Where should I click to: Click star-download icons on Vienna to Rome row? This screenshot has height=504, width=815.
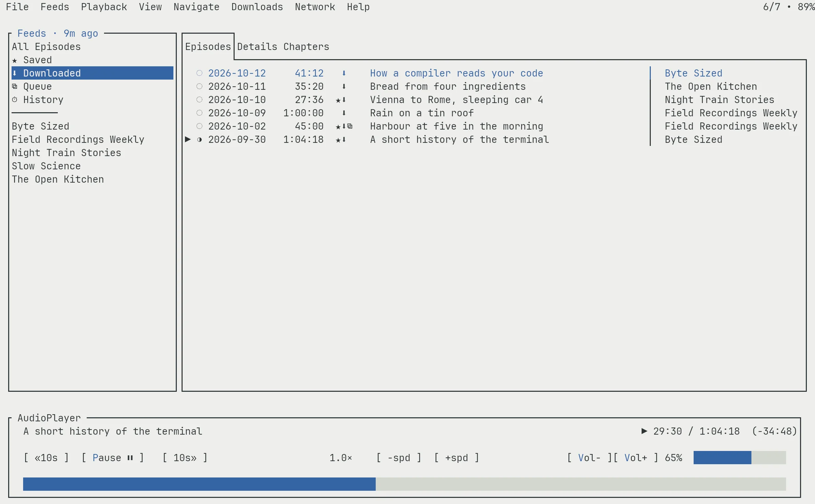pos(341,100)
